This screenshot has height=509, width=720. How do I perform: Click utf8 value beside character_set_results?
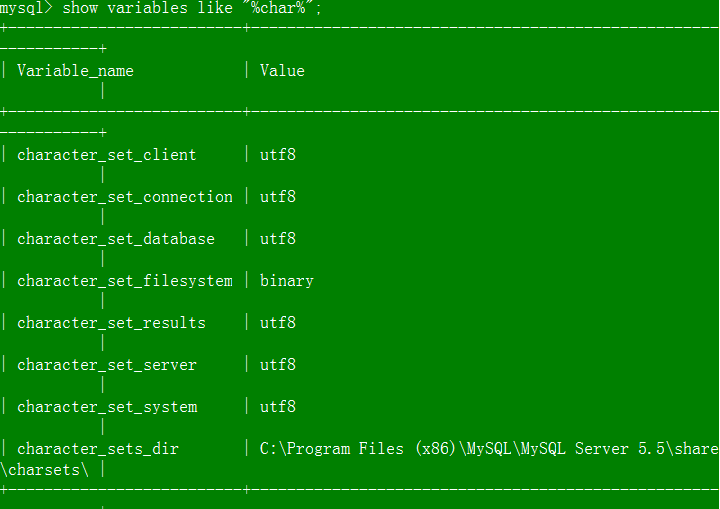coord(278,323)
